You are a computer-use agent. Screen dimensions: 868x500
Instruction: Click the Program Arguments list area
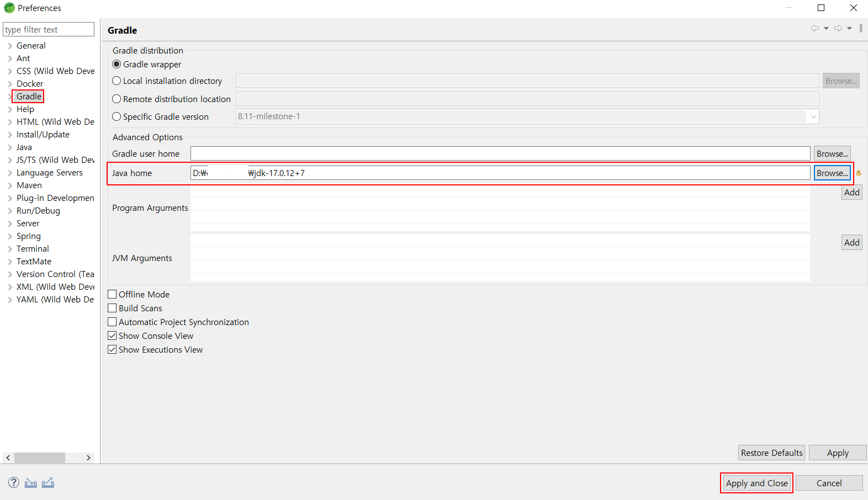(500, 208)
